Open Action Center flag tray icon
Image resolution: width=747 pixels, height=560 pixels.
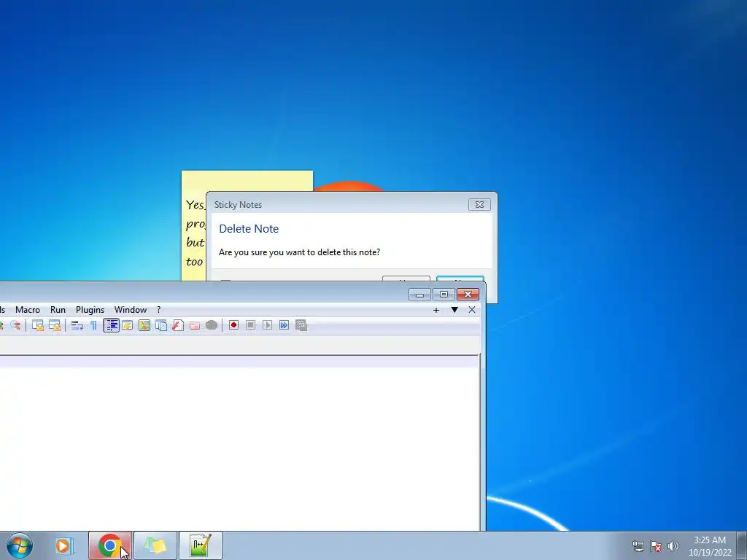[x=656, y=546]
